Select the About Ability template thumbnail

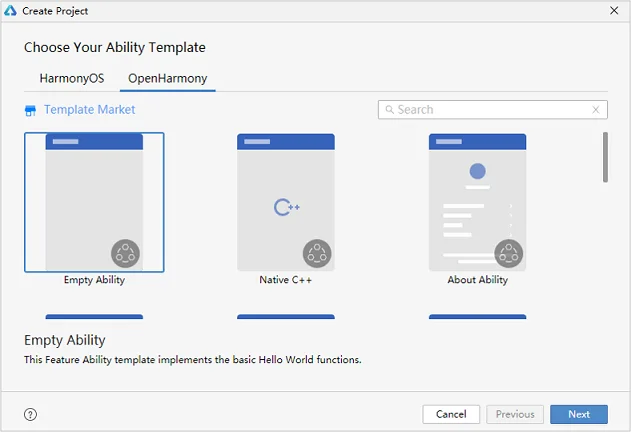click(478, 202)
